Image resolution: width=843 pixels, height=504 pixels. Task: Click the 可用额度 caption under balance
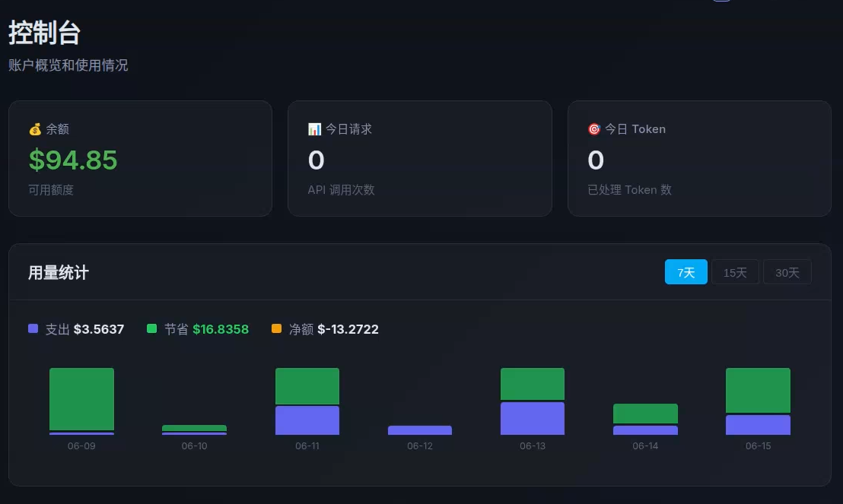[x=51, y=190]
